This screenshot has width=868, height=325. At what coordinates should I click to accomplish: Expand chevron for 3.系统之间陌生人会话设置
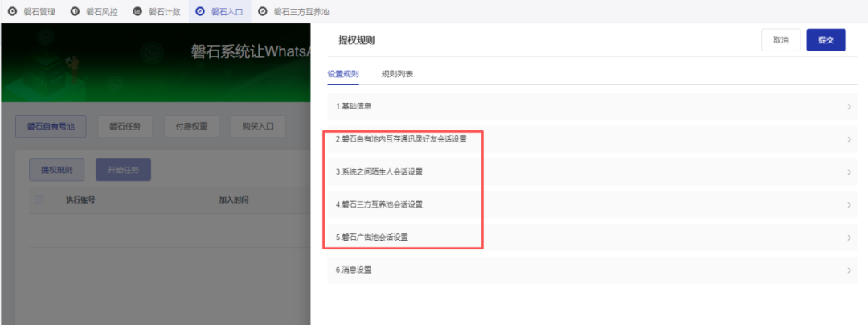[x=850, y=172]
